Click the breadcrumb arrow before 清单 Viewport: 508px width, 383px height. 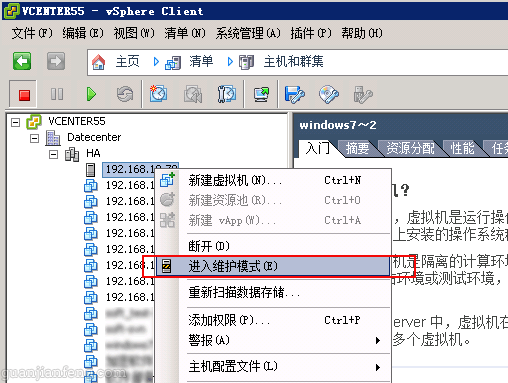(x=156, y=62)
